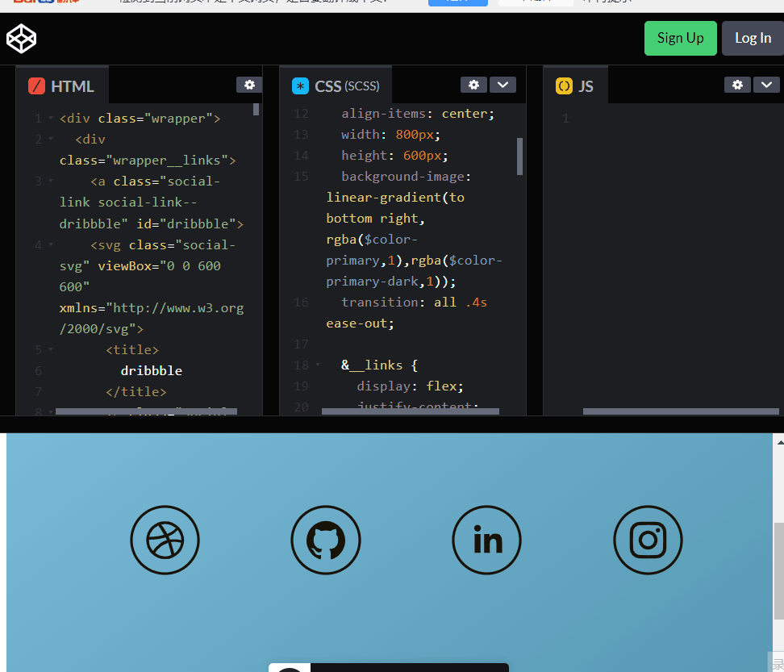This screenshot has width=784, height=672.
Task: Expand the JS editor dropdown chevron
Action: (x=766, y=85)
